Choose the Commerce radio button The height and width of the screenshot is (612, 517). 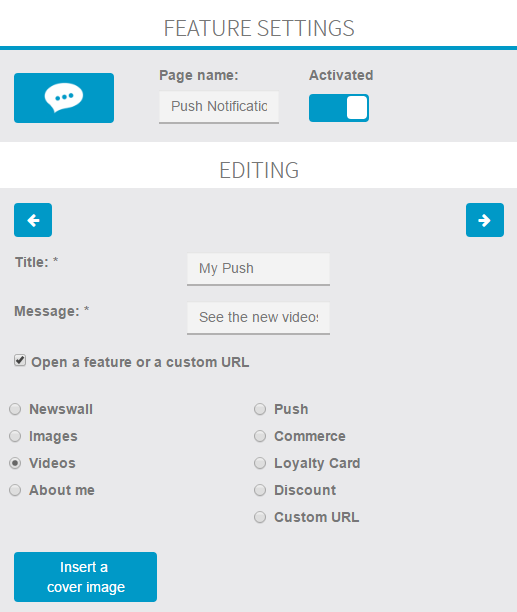click(260, 436)
